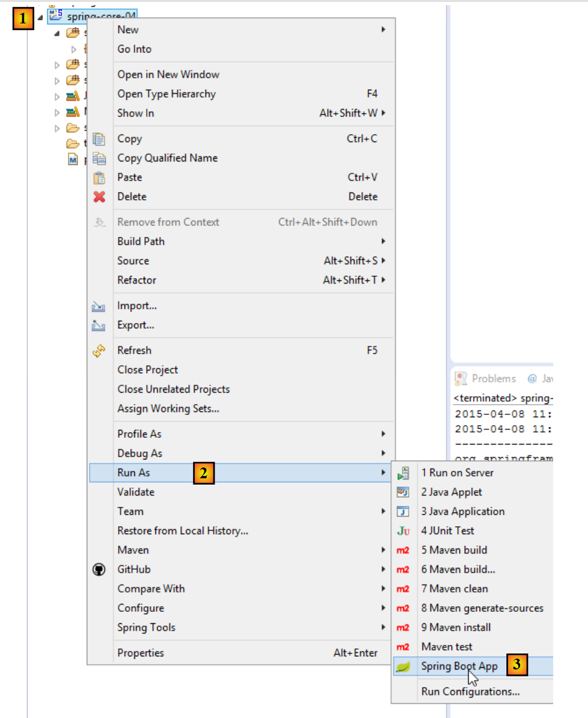
Task: Click Copy Qualified Name option
Action: coord(167,158)
